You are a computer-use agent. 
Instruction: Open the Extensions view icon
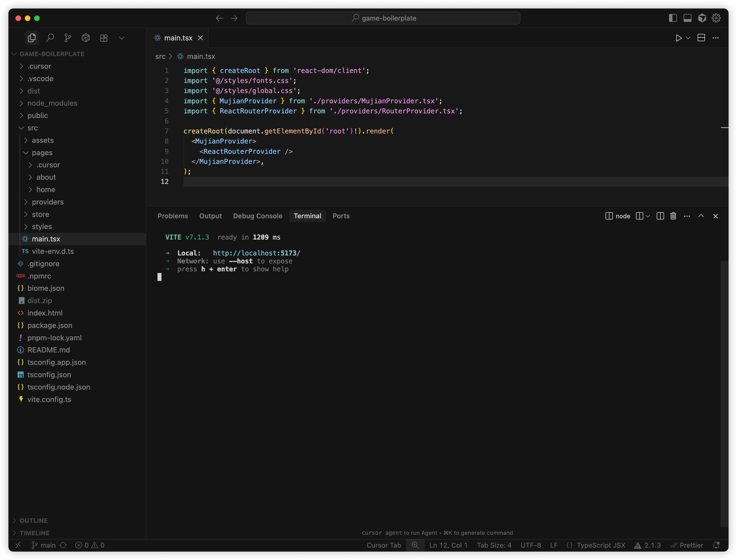pos(104,38)
